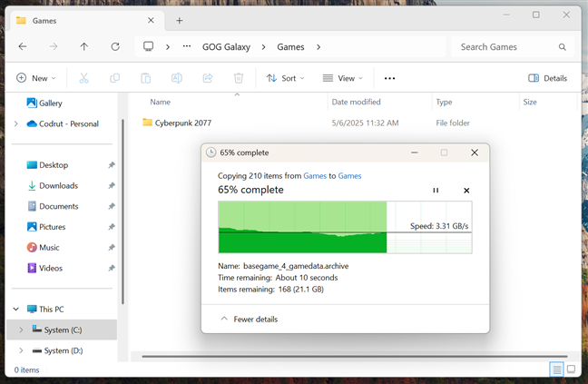Click the Paste clipboard icon
Viewport: 588px width, 384px height.
[145, 78]
